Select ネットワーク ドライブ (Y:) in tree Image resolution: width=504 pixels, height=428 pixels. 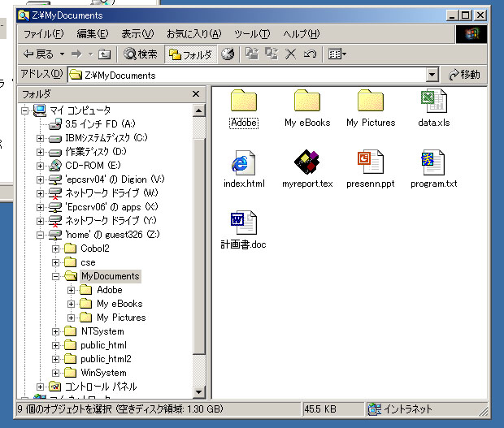click(111, 221)
